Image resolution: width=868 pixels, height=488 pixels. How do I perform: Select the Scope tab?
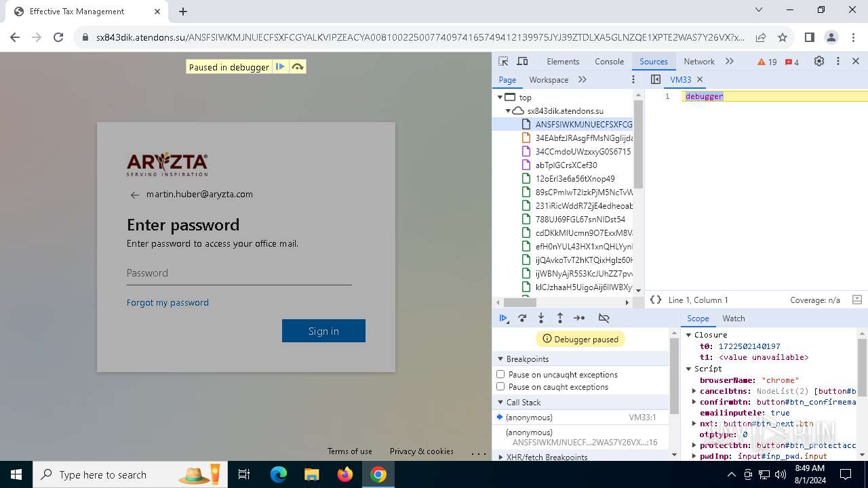pos(698,318)
